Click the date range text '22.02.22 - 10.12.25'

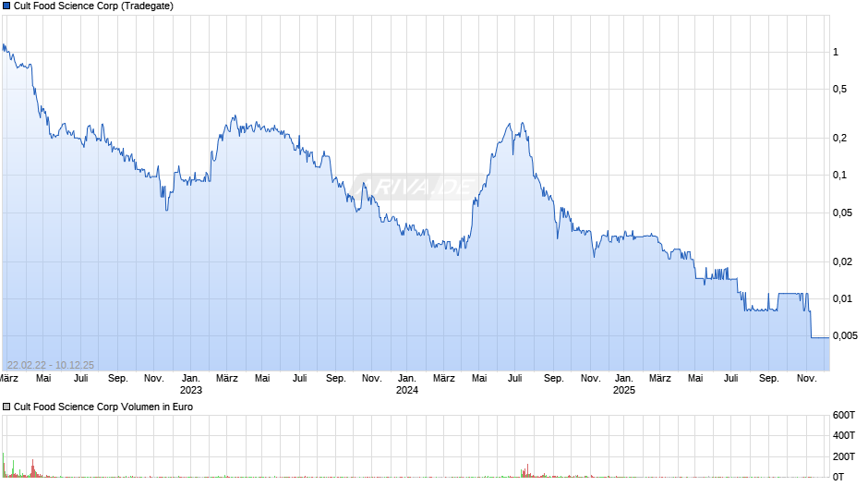click(x=51, y=365)
